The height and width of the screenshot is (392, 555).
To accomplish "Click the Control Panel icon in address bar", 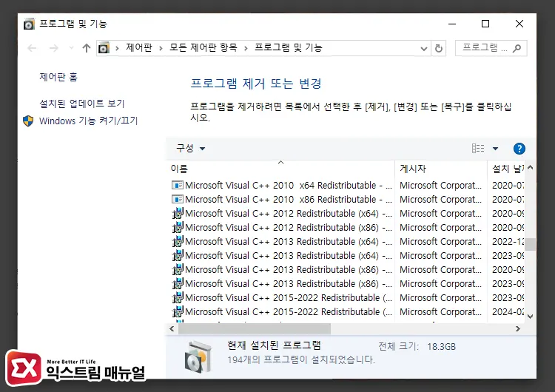I will [104, 48].
